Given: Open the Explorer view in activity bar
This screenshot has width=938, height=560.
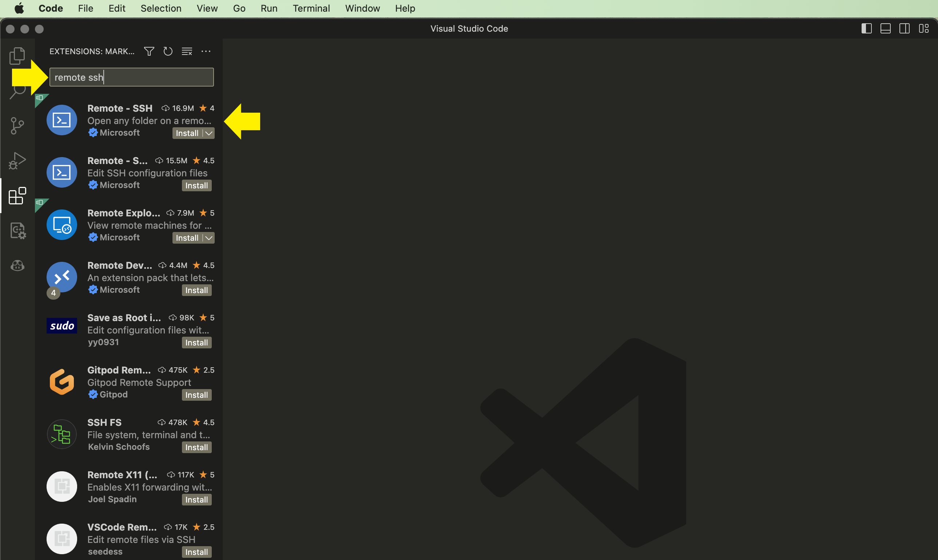Looking at the screenshot, I should click(x=17, y=56).
